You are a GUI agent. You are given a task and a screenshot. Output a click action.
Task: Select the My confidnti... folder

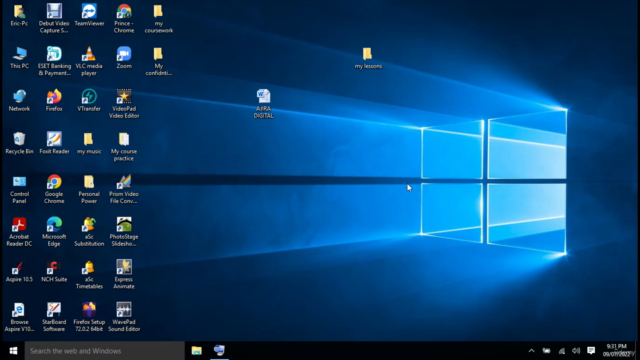click(158, 61)
